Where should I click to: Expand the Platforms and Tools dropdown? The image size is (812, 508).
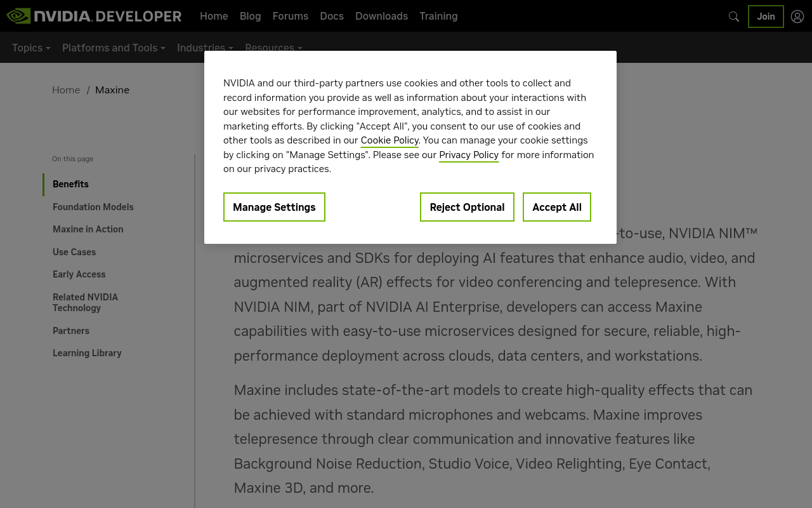(114, 48)
